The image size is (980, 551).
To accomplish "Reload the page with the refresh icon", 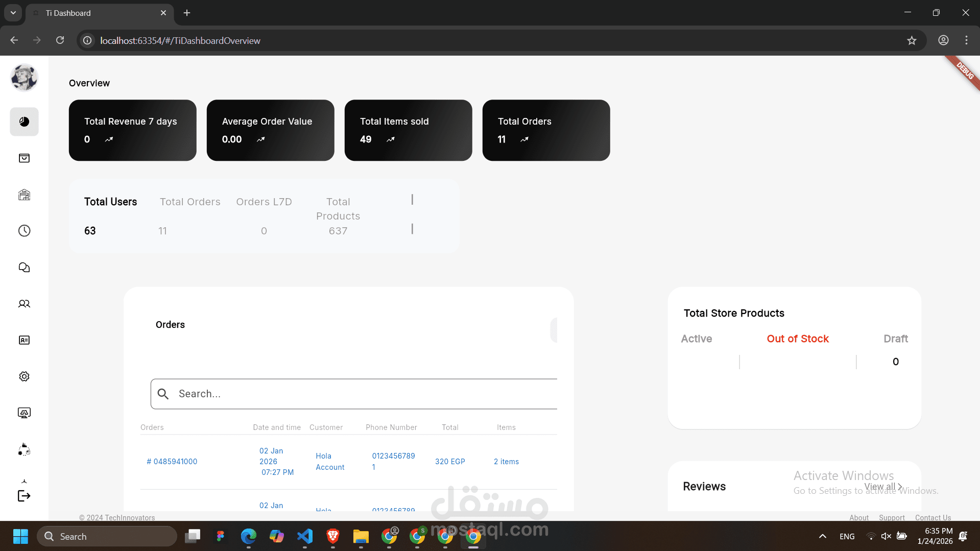I will coord(60,40).
